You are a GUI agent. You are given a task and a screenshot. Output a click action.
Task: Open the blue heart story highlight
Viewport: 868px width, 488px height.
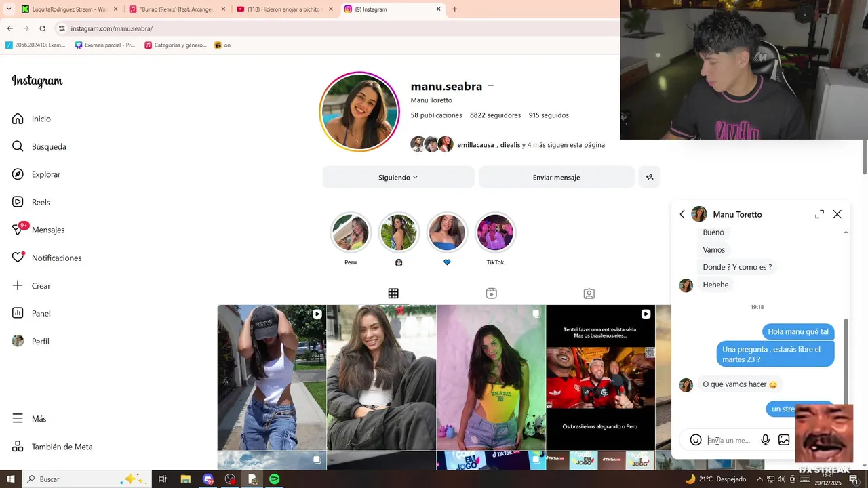coord(447,232)
